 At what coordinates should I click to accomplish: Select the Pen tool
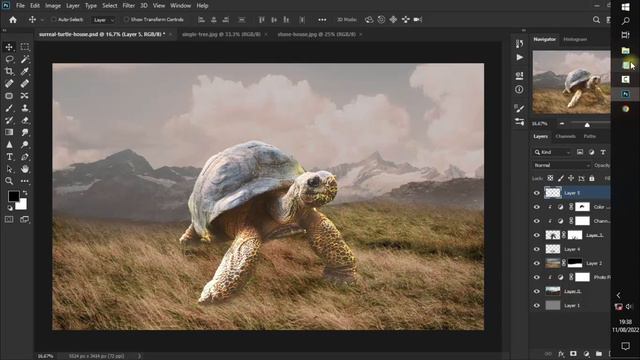(x=25, y=157)
